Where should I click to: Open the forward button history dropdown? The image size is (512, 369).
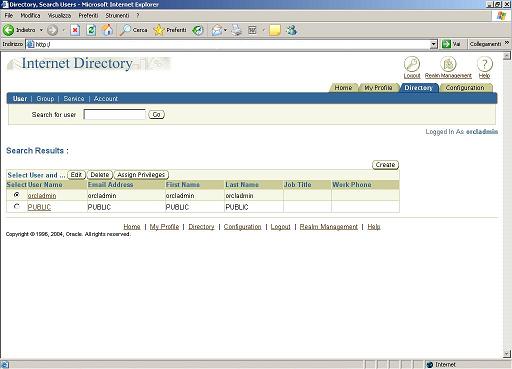coord(63,30)
